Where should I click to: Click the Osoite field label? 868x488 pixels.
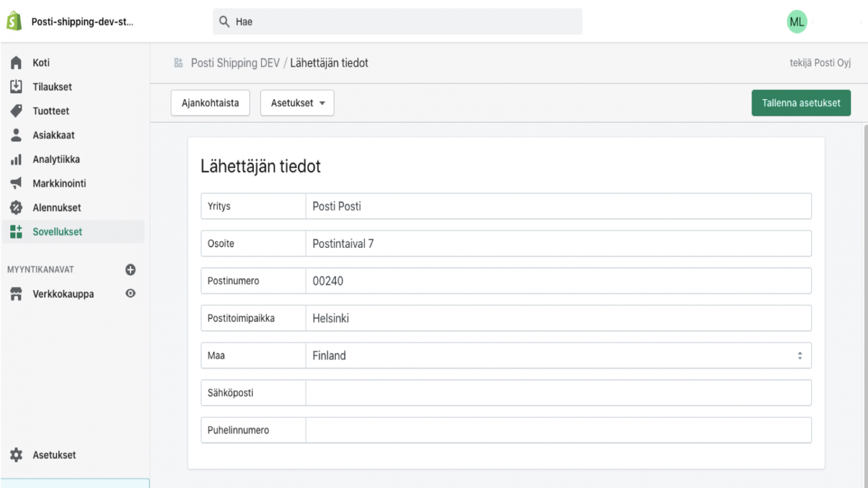click(x=221, y=243)
